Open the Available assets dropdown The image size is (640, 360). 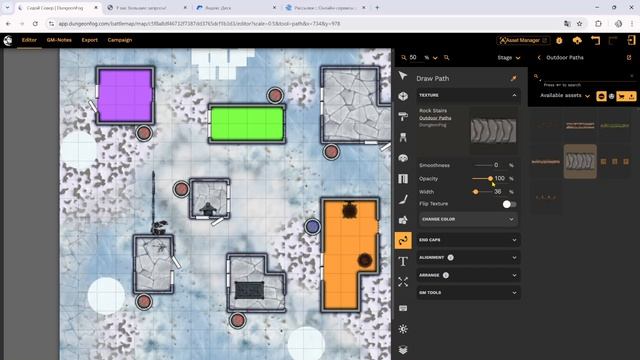(565, 96)
